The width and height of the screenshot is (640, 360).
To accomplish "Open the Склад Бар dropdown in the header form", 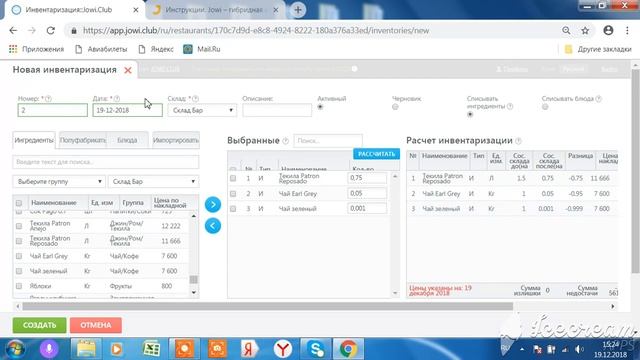I will (202, 110).
